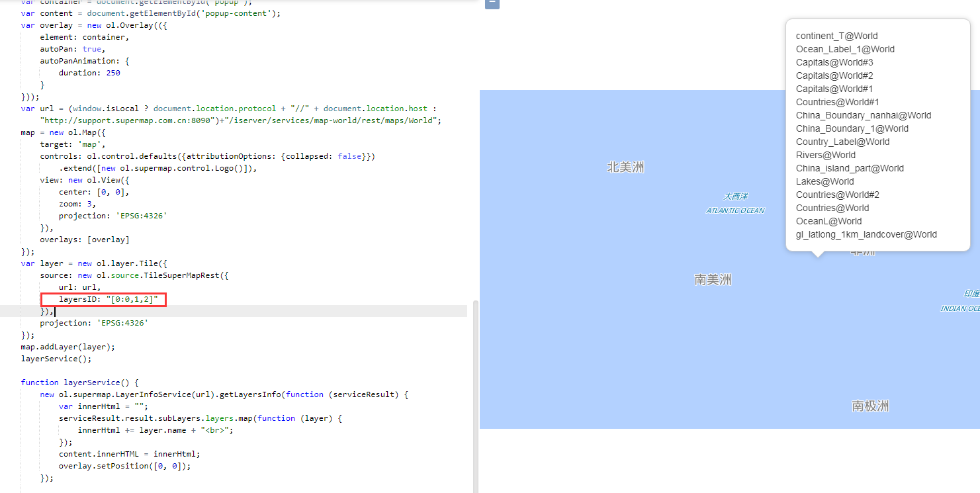
Task: Click the ATLANTIC OCEAN map label
Action: pos(735,210)
